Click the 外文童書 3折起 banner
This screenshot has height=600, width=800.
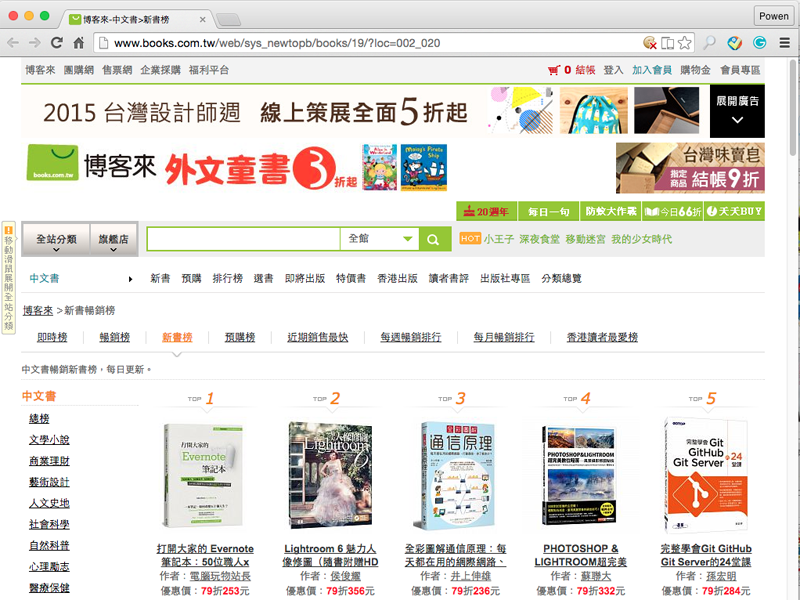pos(306,167)
